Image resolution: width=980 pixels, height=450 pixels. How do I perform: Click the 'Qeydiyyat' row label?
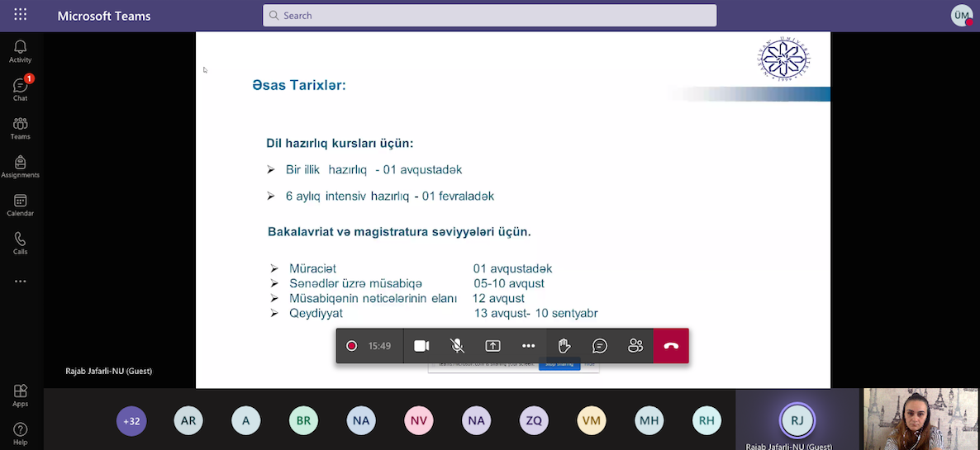pyautogui.click(x=316, y=313)
